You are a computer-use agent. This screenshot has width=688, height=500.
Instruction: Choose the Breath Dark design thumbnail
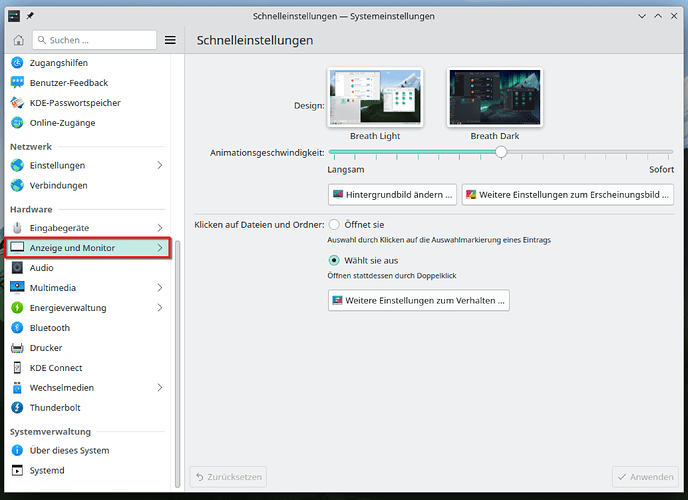(494, 97)
